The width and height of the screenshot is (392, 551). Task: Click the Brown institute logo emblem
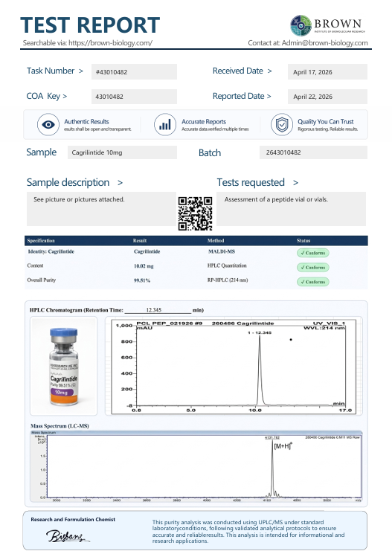(301, 25)
